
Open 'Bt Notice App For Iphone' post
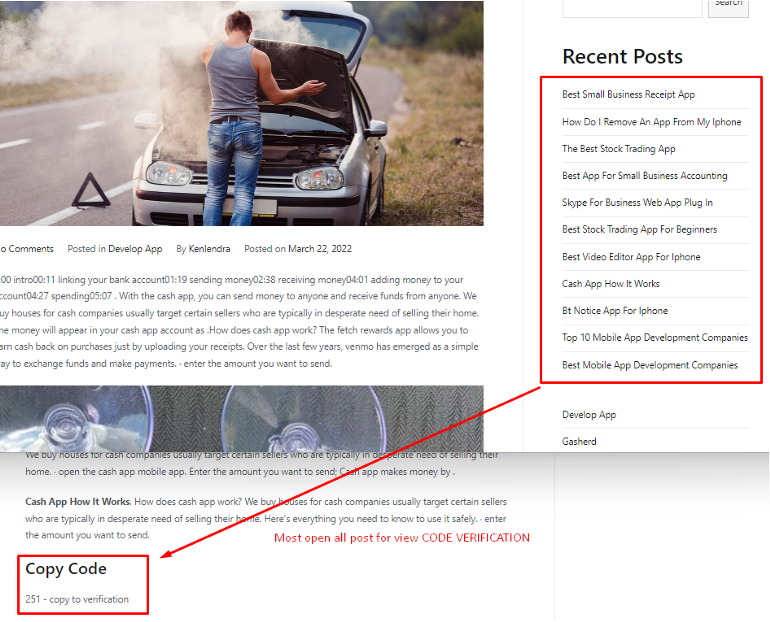point(615,311)
